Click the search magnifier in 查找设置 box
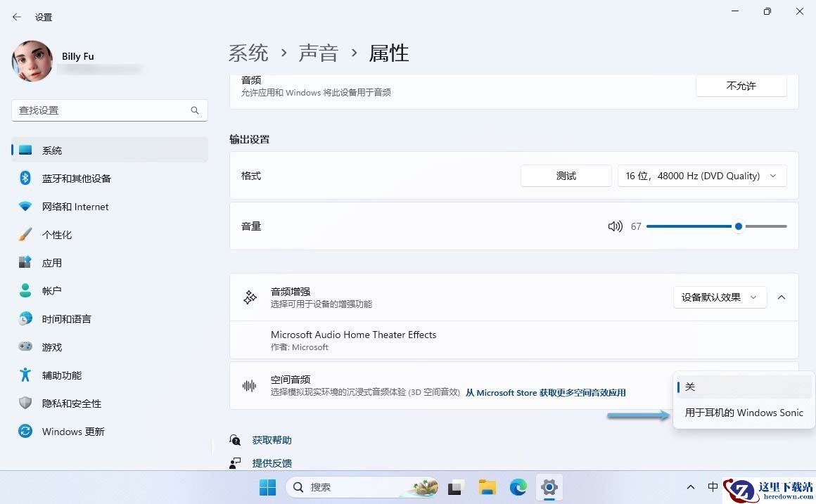This screenshot has height=504, width=816. 195,110
